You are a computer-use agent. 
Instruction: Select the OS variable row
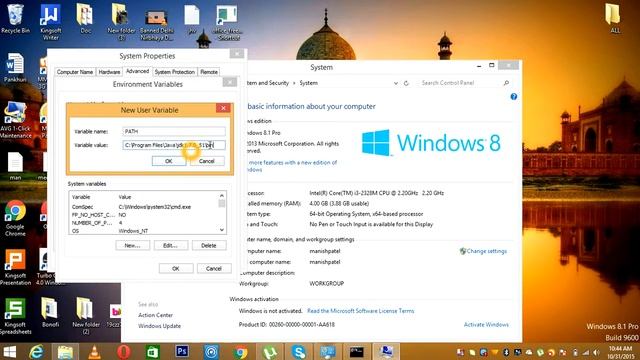[x=144, y=231]
